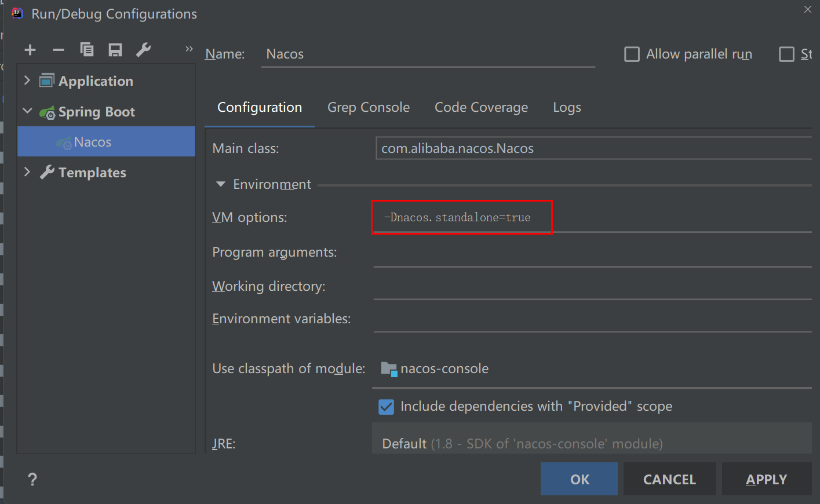The height and width of the screenshot is (504, 820).
Task: Focus the Program arguments field
Action: [x=592, y=253]
